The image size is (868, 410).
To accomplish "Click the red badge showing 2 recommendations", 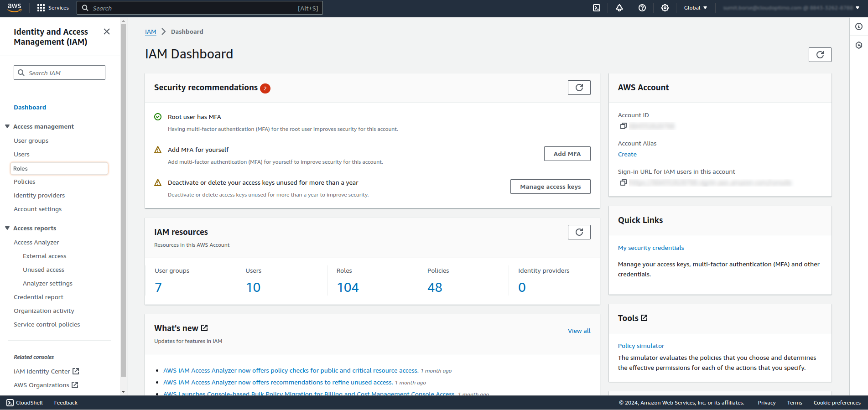I will 265,88.
